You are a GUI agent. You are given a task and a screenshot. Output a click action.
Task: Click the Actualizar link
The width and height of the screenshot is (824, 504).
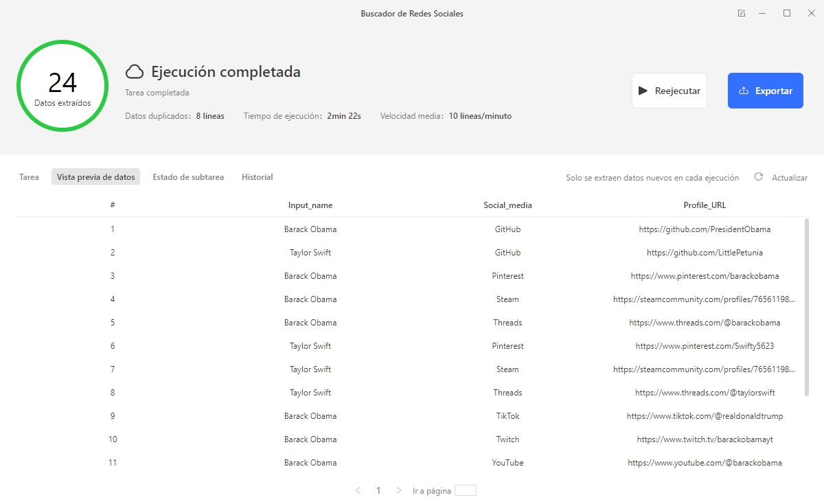pos(789,177)
